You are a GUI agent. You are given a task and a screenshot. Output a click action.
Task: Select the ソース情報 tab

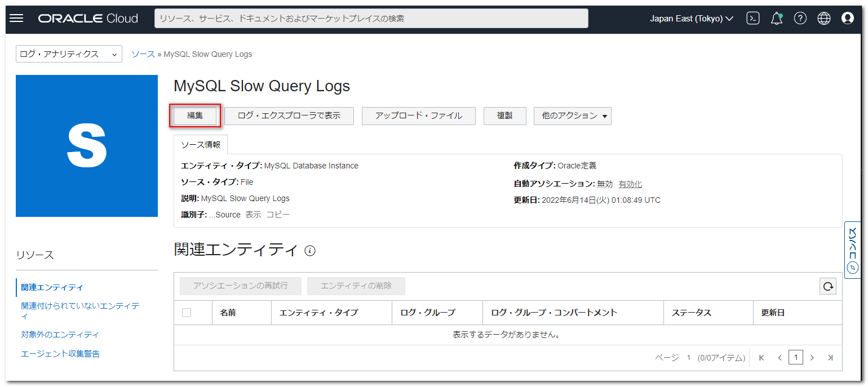(x=201, y=145)
